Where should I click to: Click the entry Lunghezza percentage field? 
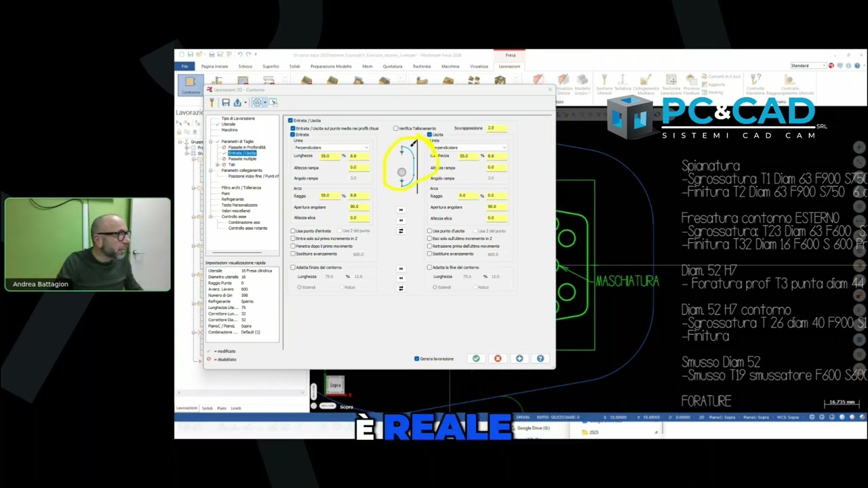pos(330,157)
